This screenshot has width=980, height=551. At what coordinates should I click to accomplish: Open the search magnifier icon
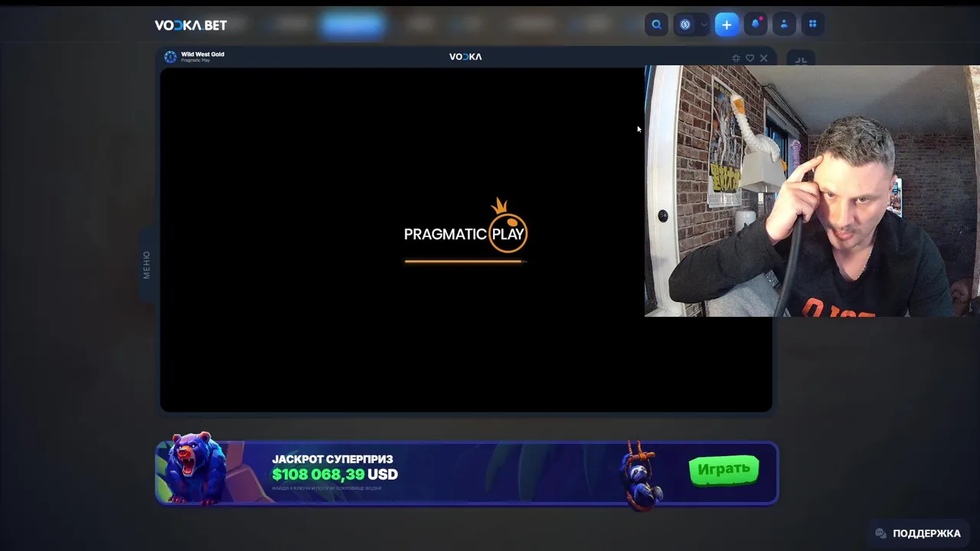[656, 24]
